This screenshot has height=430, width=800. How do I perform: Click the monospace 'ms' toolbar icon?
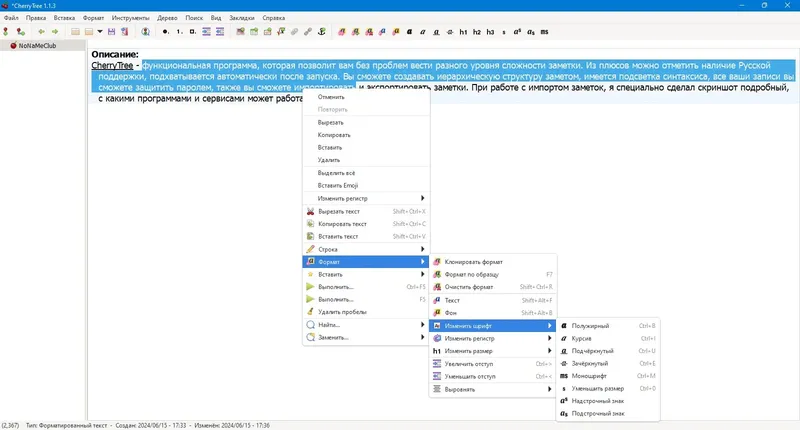544,32
